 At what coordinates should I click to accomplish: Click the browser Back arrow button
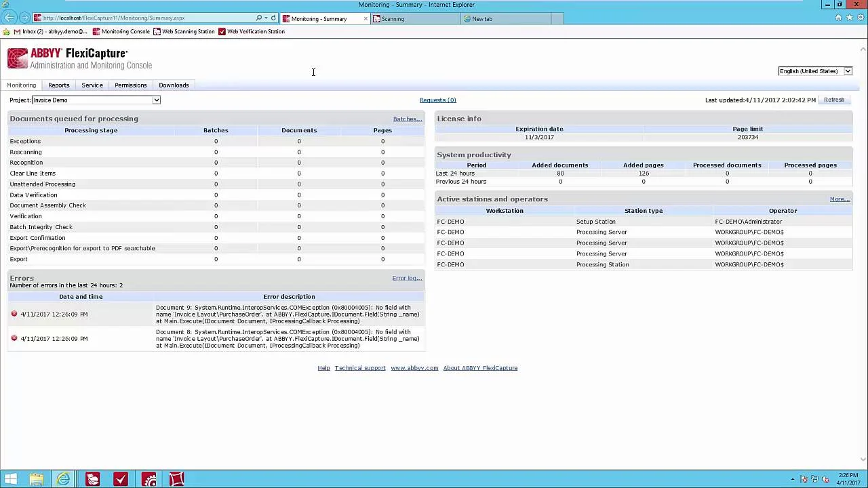(x=9, y=18)
